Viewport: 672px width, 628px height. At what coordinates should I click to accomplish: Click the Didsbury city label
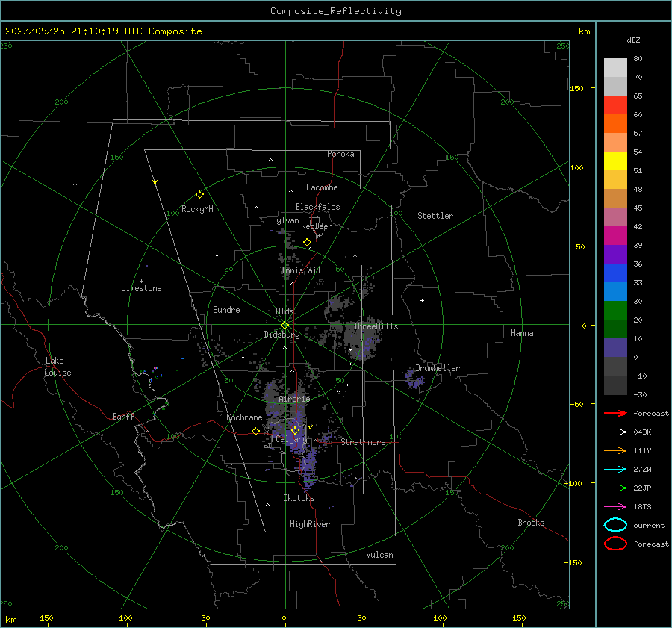[x=281, y=335]
